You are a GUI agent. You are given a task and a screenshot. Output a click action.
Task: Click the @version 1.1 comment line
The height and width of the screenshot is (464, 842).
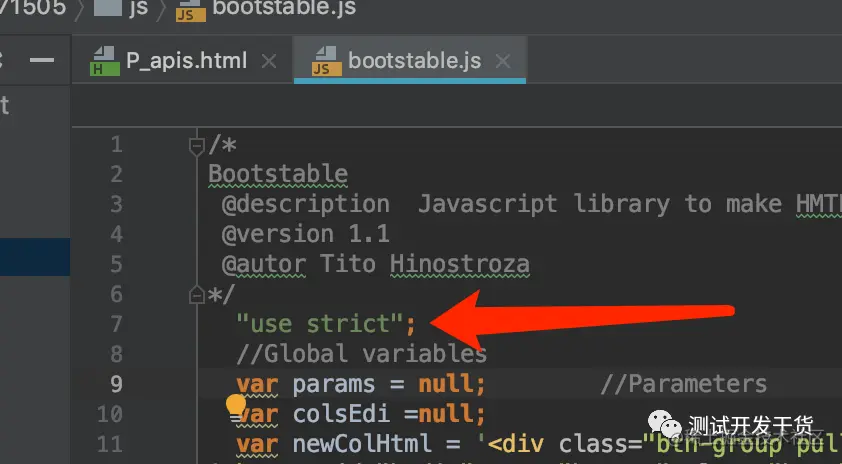305,234
